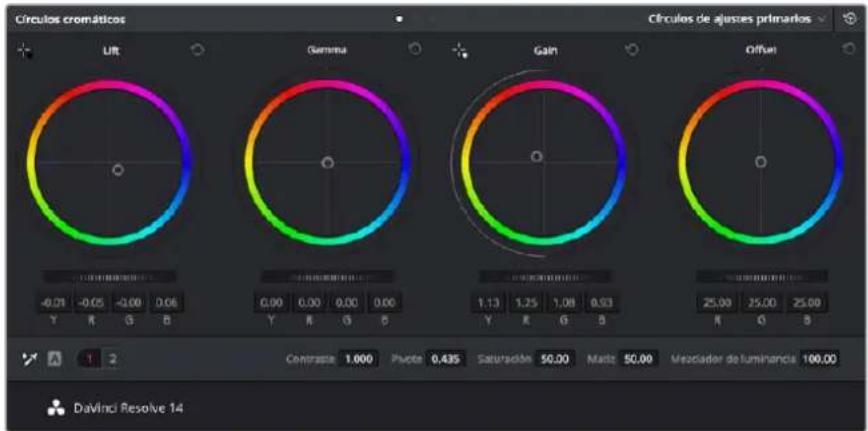Pick black point with Lift eyedropper
868x431 pixels.
[24, 51]
